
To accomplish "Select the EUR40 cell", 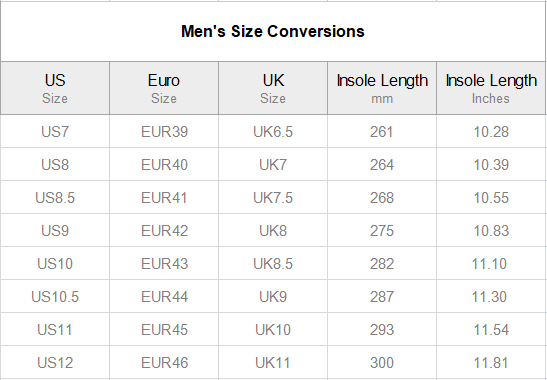I will [x=164, y=164].
